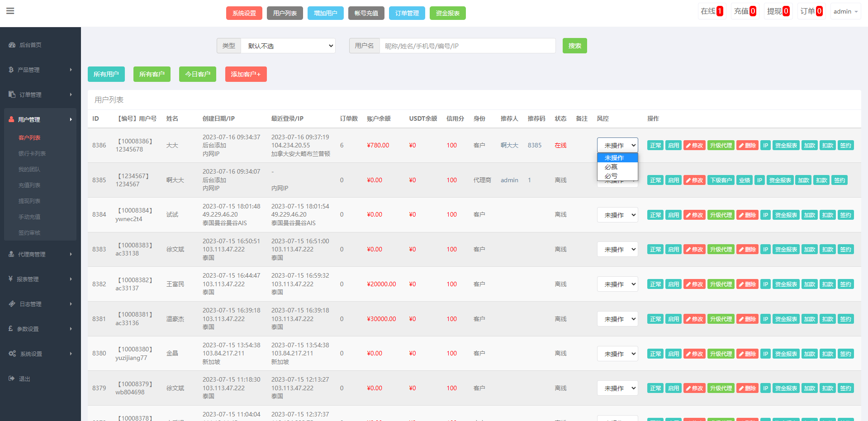Click the green 搜索 button
The width and height of the screenshot is (868, 421).
[574, 46]
